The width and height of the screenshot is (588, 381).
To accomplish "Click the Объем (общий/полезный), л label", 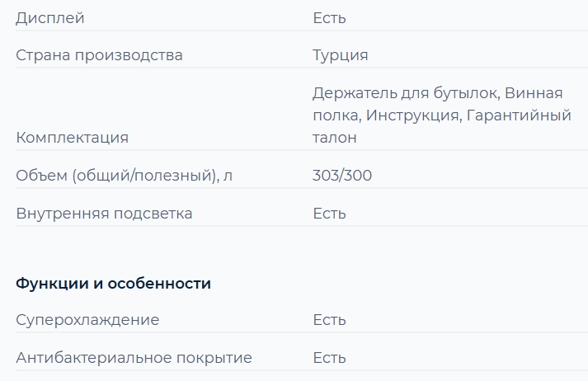I will tap(125, 176).
